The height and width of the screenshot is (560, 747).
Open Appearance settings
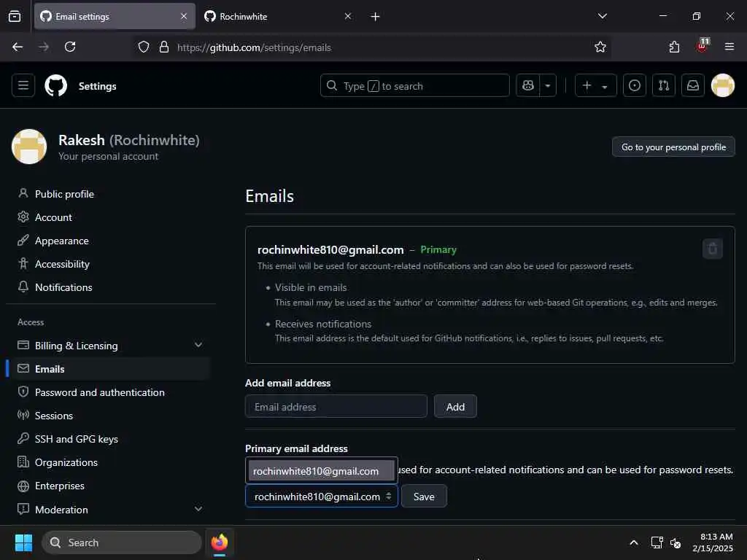click(x=61, y=241)
